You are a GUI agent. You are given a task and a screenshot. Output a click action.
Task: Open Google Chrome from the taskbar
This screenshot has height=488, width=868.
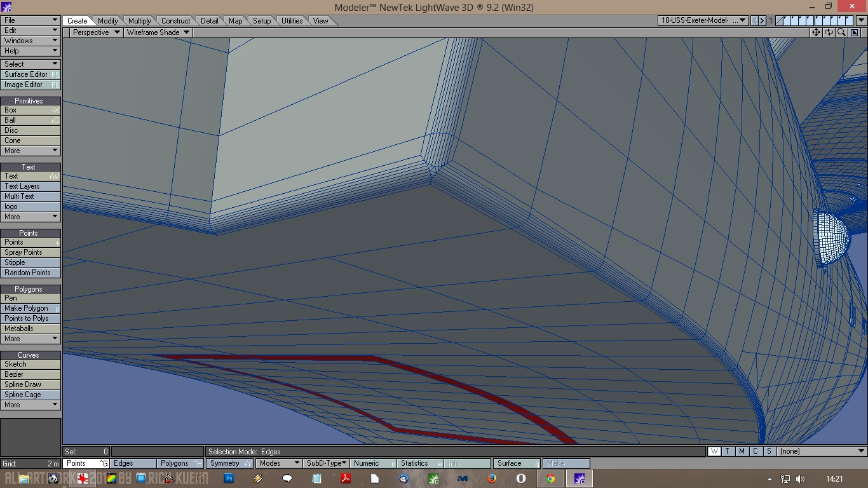[x=550, y=478]
